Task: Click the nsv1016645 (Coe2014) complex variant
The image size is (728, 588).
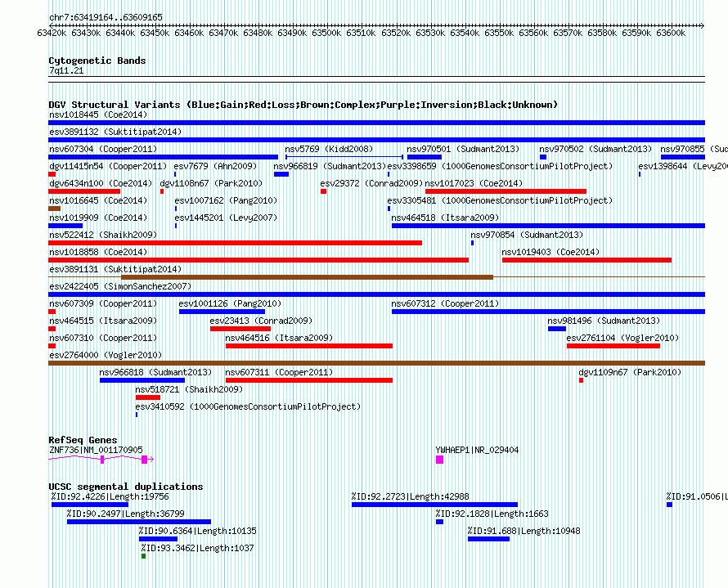Action: click(54, 209)
